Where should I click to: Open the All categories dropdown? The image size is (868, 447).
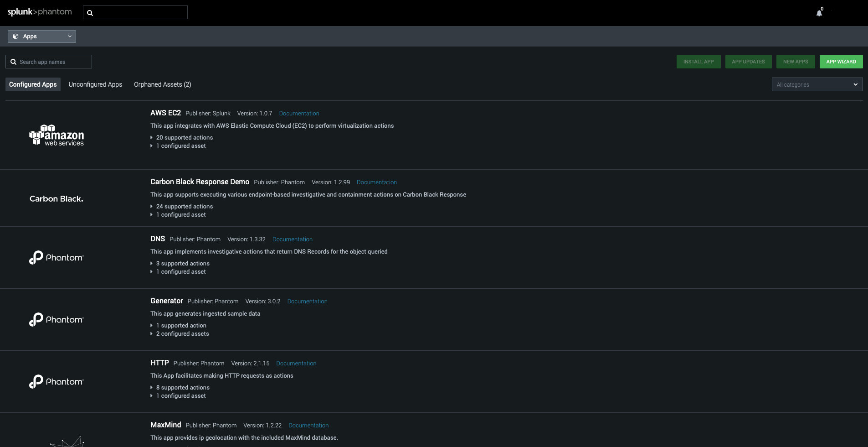point(817,84)
